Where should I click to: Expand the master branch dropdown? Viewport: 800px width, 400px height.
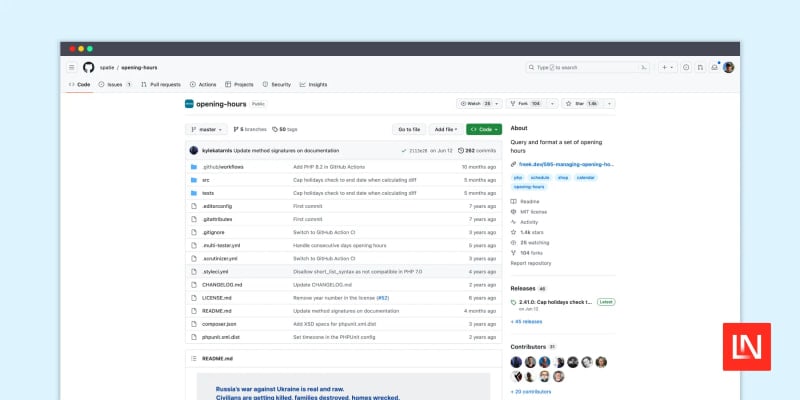tap(206, 129)
